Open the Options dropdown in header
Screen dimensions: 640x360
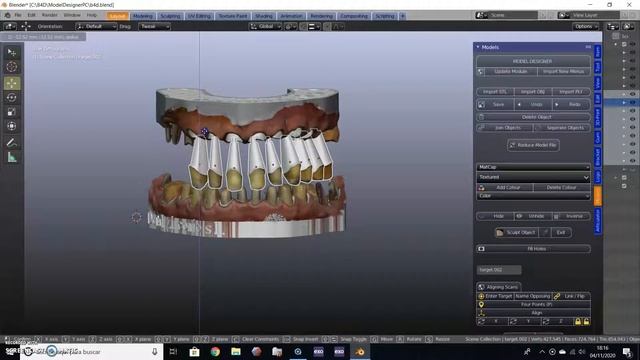tap(586, 27)
